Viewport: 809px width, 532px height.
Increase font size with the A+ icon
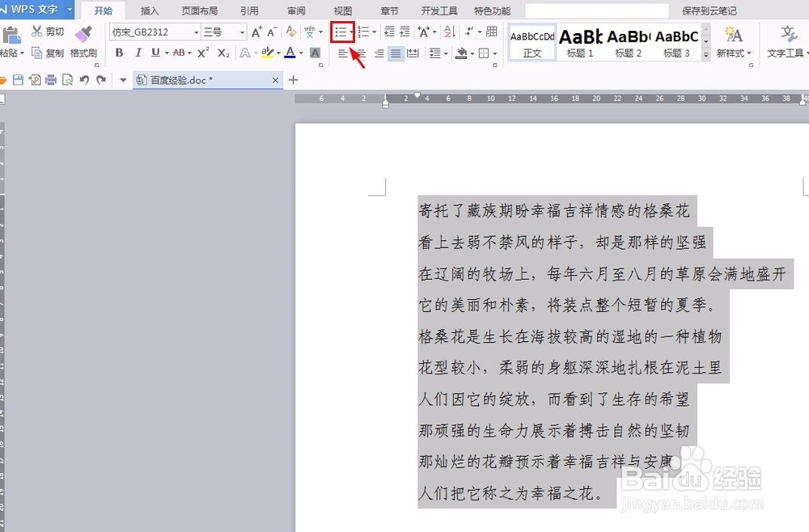255,31
